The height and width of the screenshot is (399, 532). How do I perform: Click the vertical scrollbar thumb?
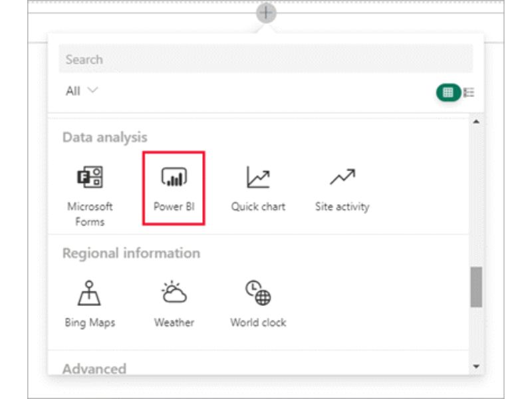[475, 287]
